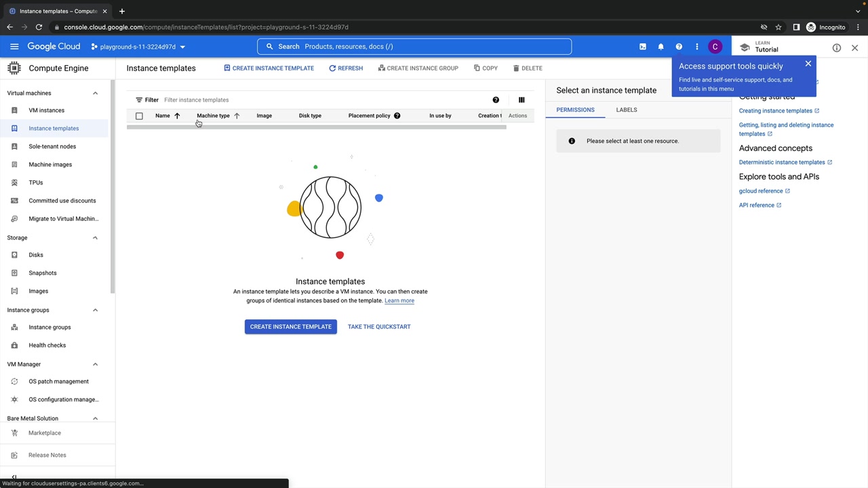Click the Placement policy help icon
The height and width of the screenshot is (488, 868).
point(397,116)
